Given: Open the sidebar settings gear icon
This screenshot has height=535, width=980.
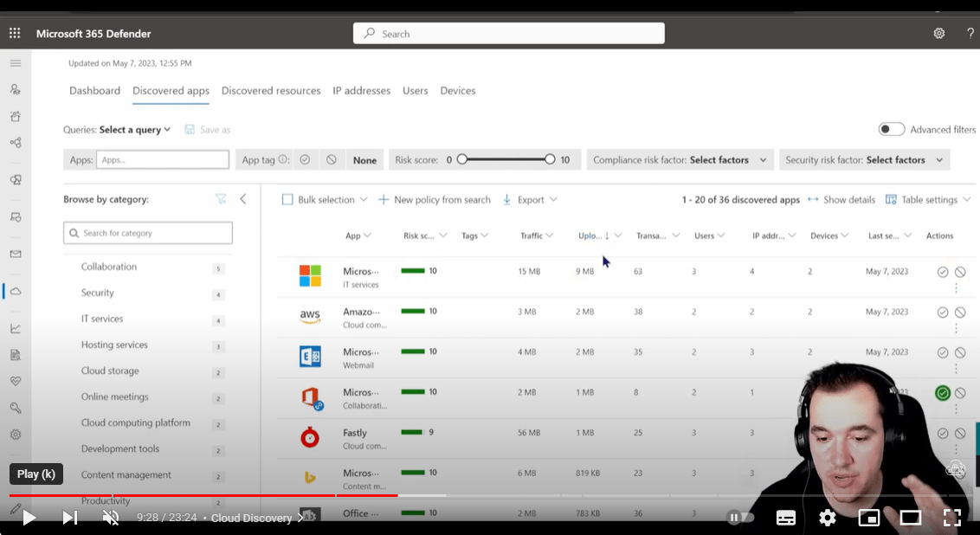Looking at the screenshot, I should (x=16, y=435).
